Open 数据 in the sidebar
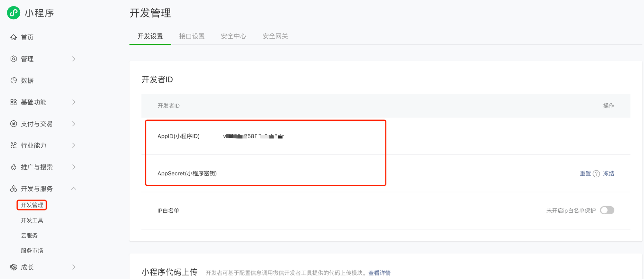Viewport: 644px width, 279px height. coord(27,80)
